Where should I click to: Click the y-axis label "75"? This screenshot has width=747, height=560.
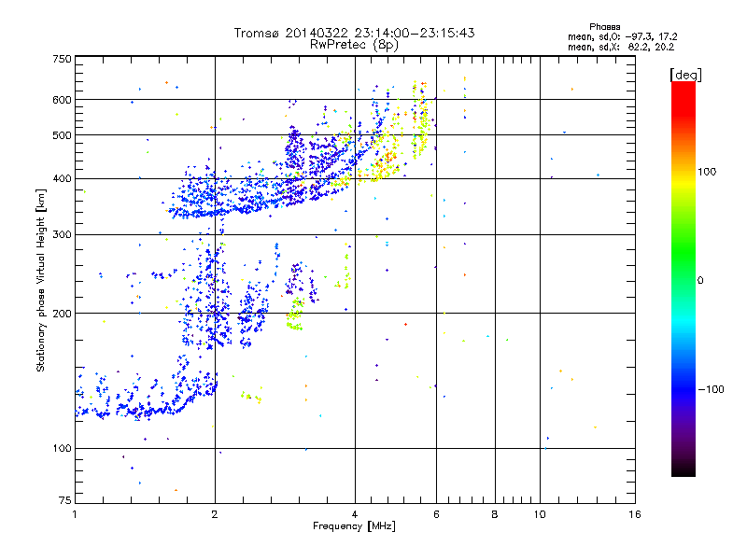coord(65,500)
